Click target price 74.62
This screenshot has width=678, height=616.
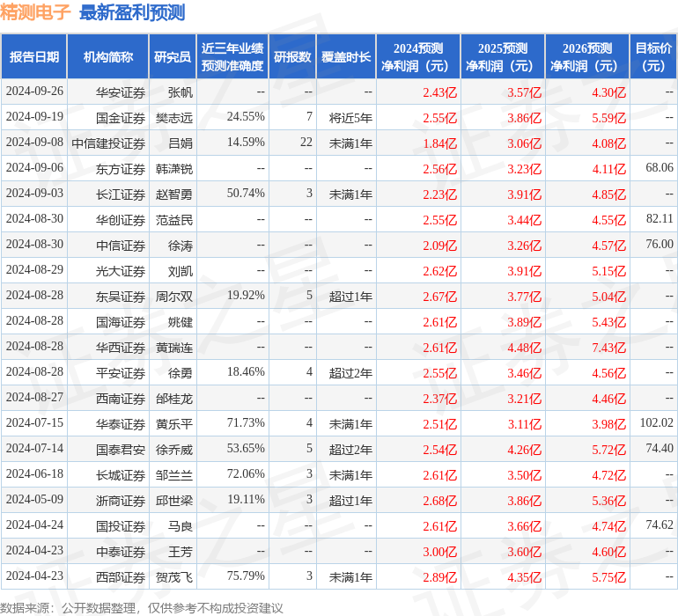[x=660, y=524]
